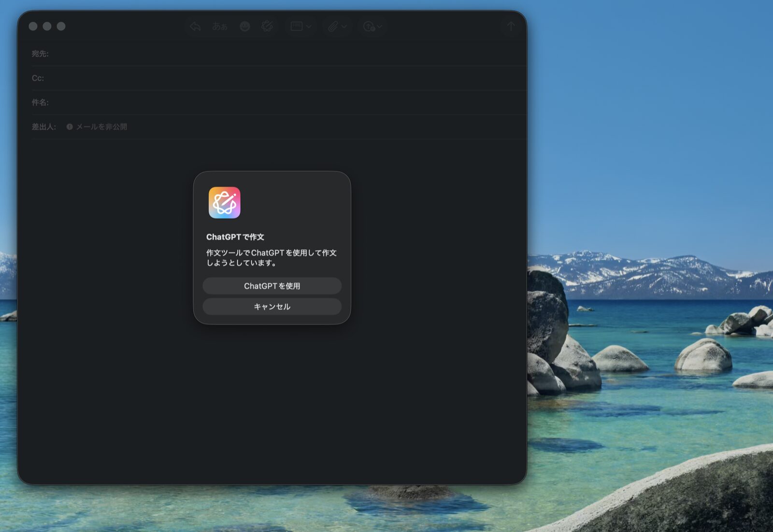Expand the attachment options chevron
The width and height of the screenshot is (773, 532).
click(x=344, y=27)
